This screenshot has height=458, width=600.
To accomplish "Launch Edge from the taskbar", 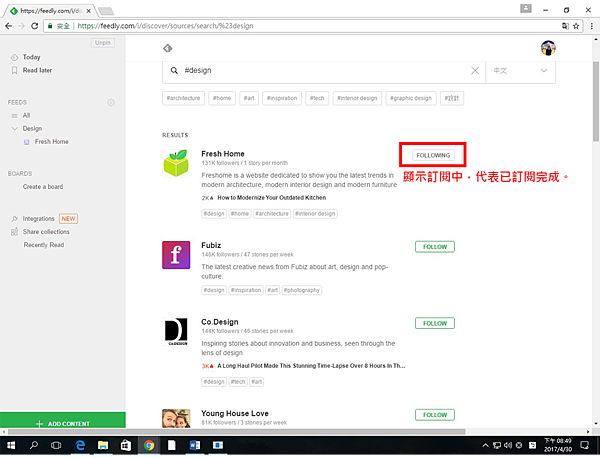I will [80, 445].
